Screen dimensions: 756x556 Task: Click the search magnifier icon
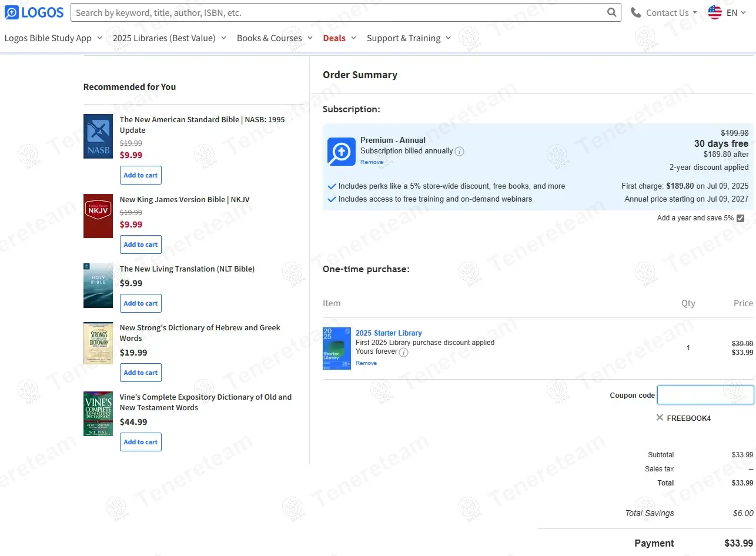[x=612, y=12]
